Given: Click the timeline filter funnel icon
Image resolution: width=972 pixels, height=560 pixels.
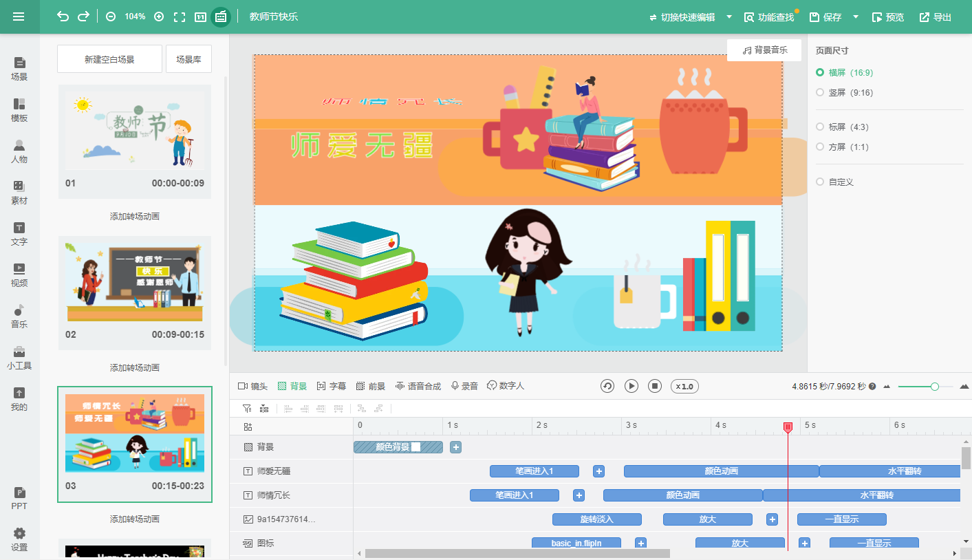Looking at the screenshot, I should pyautogui.click(x=247, y=409).
